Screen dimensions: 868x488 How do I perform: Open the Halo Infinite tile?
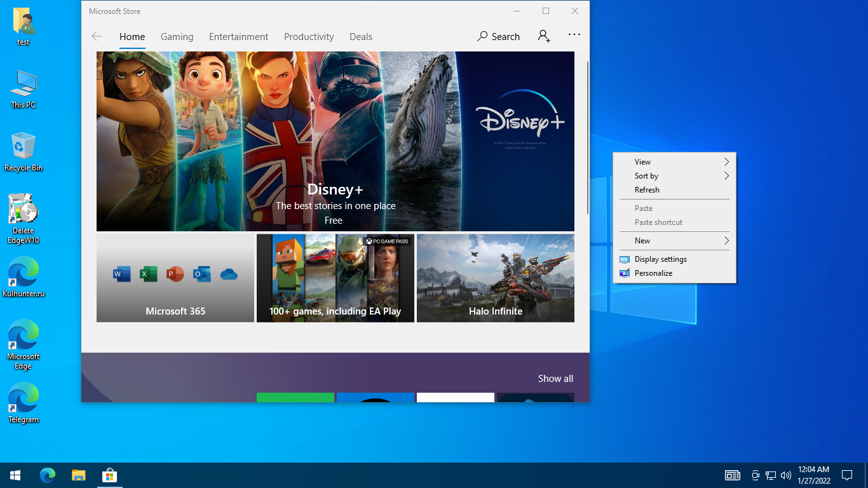coord(496,278)
